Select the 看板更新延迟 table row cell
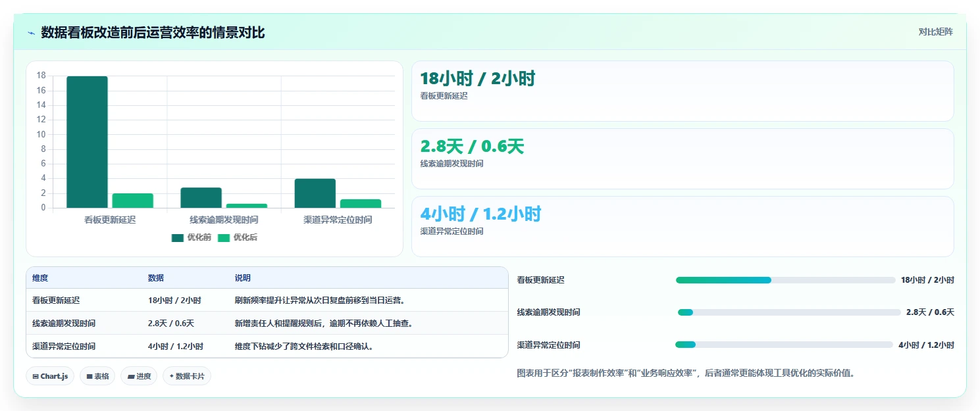This screenshot has height=411, width=980. click(56, 301)
